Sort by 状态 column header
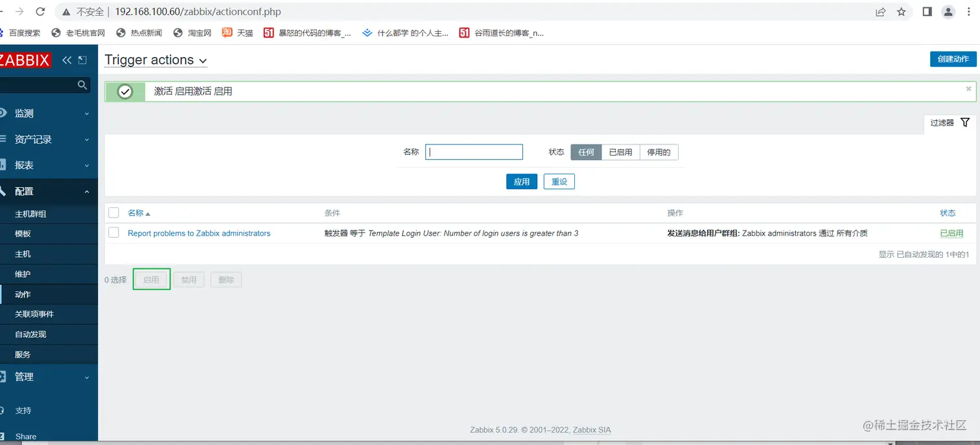Image resolution: width=980 pixels, height=445 pixels. pyautogui.click(x=948, y=212)
